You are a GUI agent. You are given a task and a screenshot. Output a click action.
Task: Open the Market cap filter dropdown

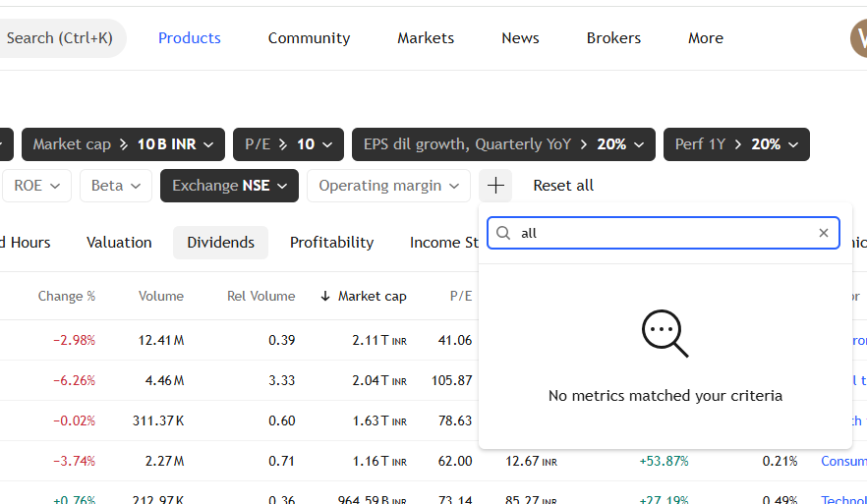(x=123, y=144)
